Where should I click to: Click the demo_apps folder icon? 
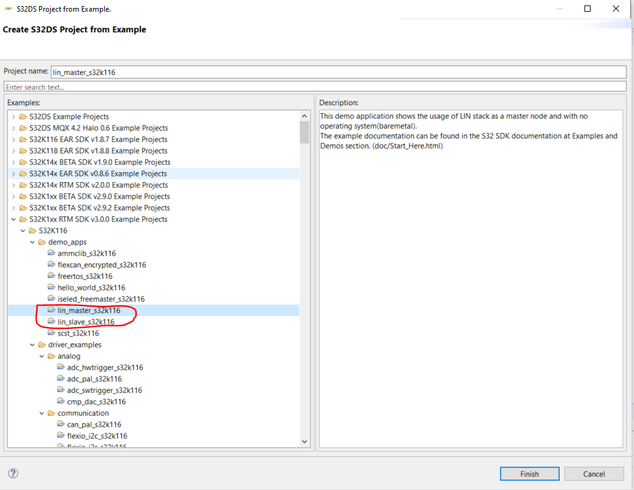point(42,242)
